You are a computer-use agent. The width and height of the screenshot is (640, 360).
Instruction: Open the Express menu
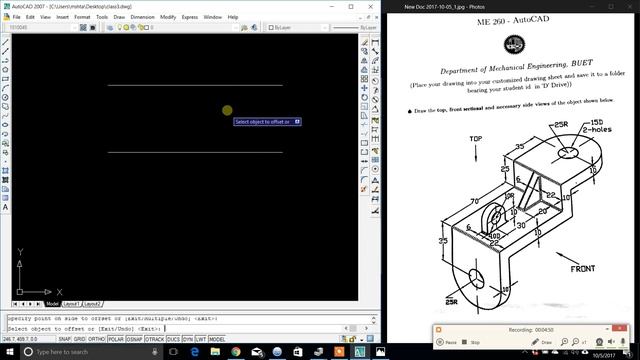point(190,17)
